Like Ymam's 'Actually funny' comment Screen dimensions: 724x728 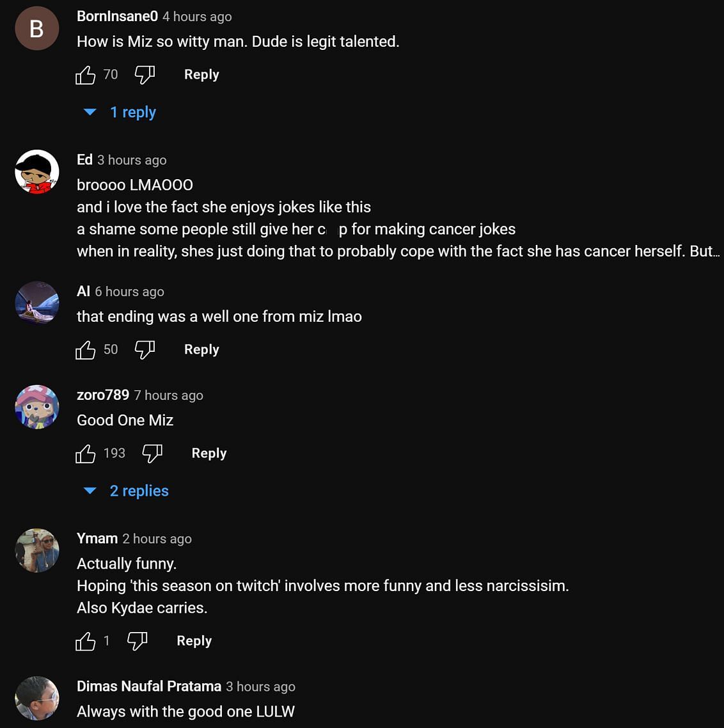coord(86,641)
